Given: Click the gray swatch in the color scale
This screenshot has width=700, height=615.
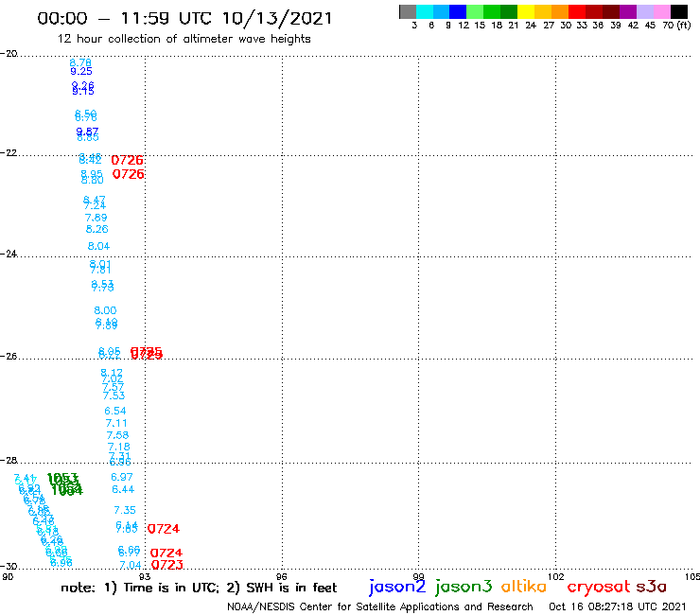Looking at the screenshot, I should pos(408,11).
